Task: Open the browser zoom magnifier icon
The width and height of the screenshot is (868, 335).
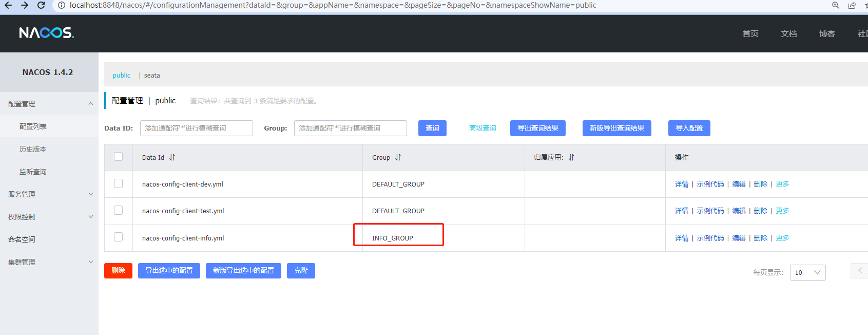Action: (836, 5)
